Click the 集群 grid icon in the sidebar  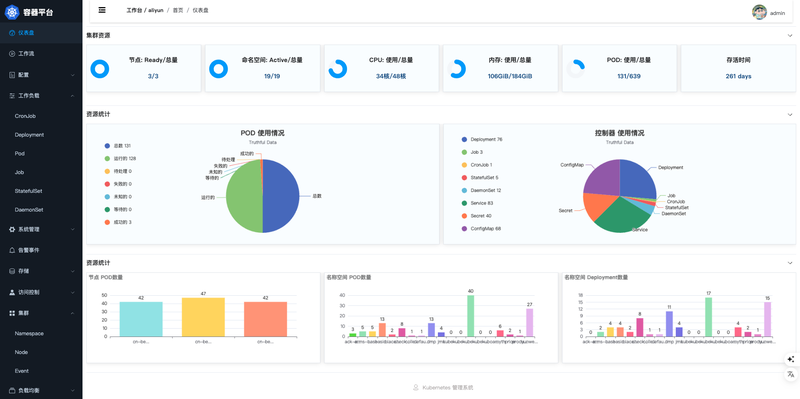(x=12, y=313)
